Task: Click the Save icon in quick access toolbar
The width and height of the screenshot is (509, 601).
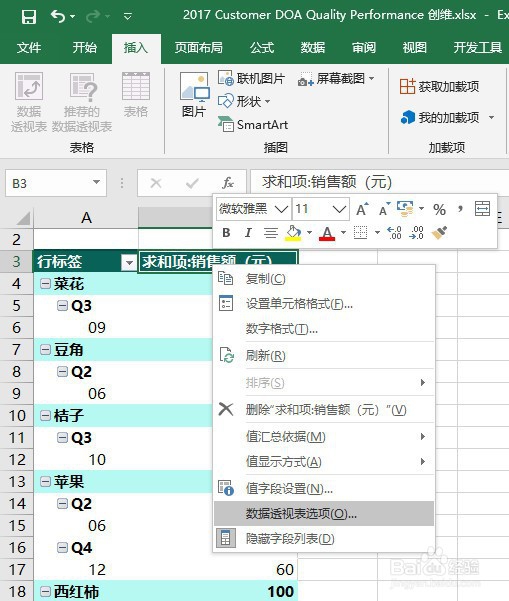Action: click(x=29, y=16)
